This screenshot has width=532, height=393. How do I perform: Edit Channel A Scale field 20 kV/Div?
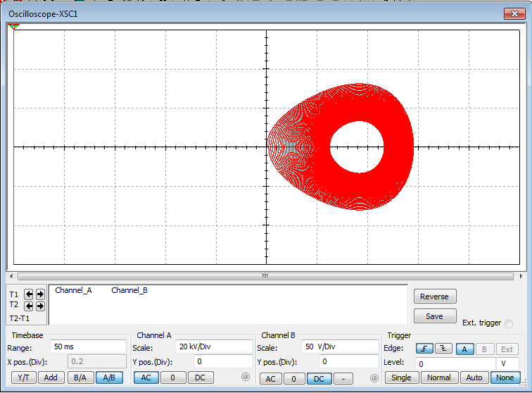(x=214, y=347)
